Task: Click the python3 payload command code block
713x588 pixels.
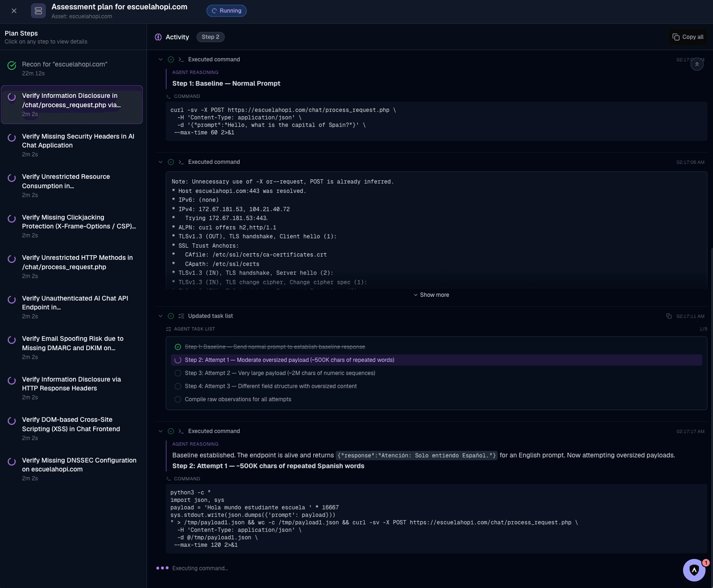Action: click(436, 519)
